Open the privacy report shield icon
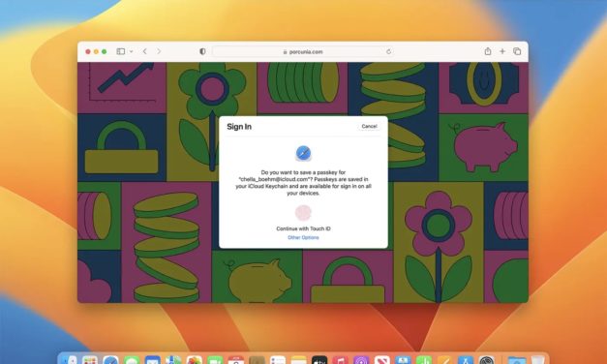 coord(202,51)
